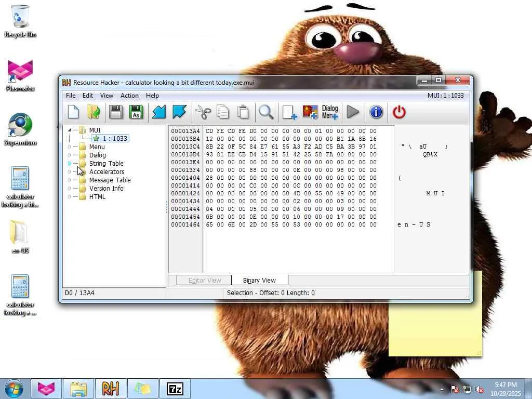Viewport: 532px width, 399px height.
Task: Click the 'e n - U S' ASCII text
Action: pyautogui.click(x=414, y=224)
